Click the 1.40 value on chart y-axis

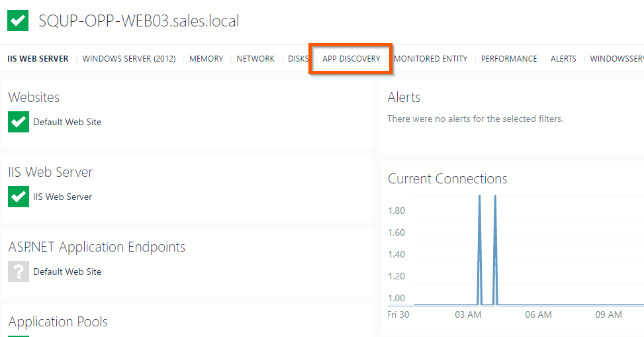[396, 254]
